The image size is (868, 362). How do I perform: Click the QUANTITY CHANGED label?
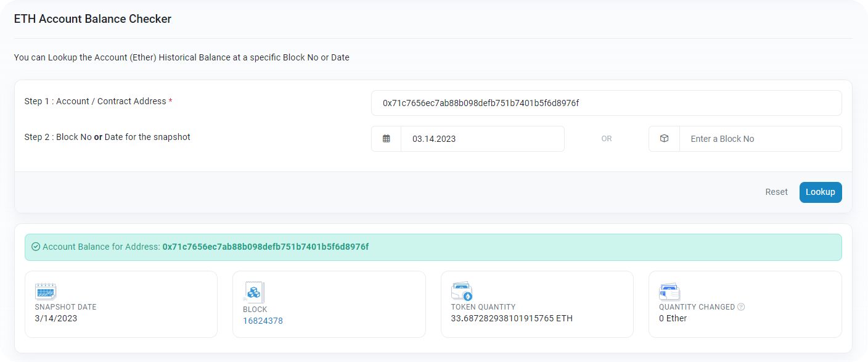pyautogui.click(x=697, y=307)
